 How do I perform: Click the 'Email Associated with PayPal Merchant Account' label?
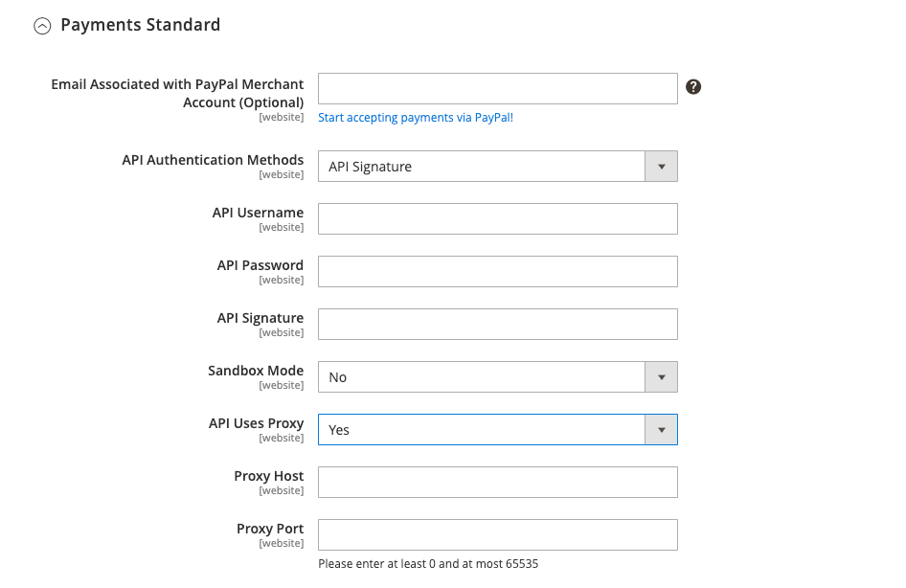click(x=177, y=93)
